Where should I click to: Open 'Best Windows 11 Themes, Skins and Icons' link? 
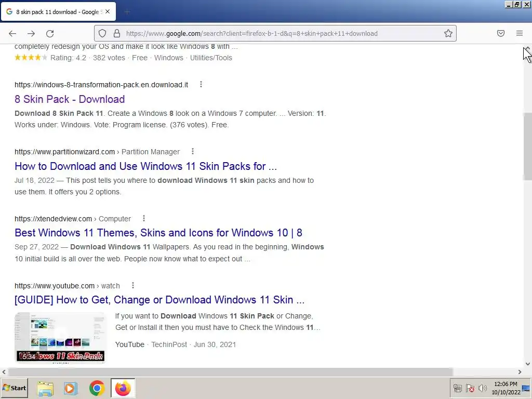158,233
